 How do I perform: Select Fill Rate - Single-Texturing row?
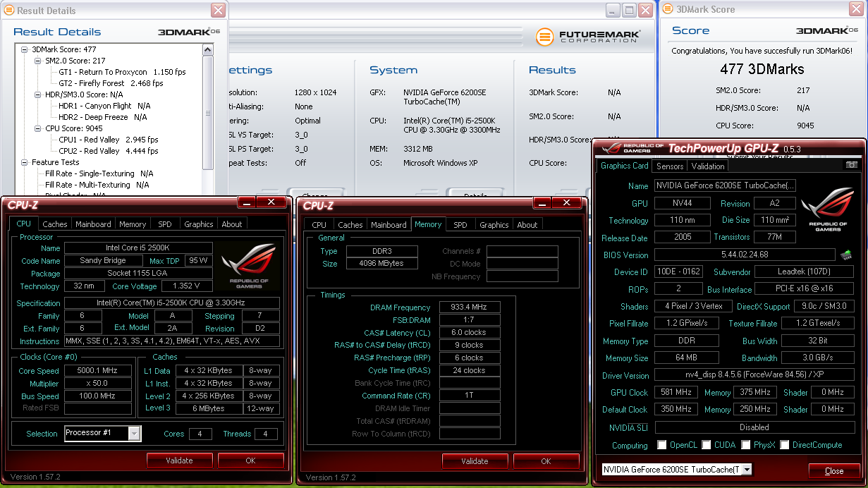99,173
